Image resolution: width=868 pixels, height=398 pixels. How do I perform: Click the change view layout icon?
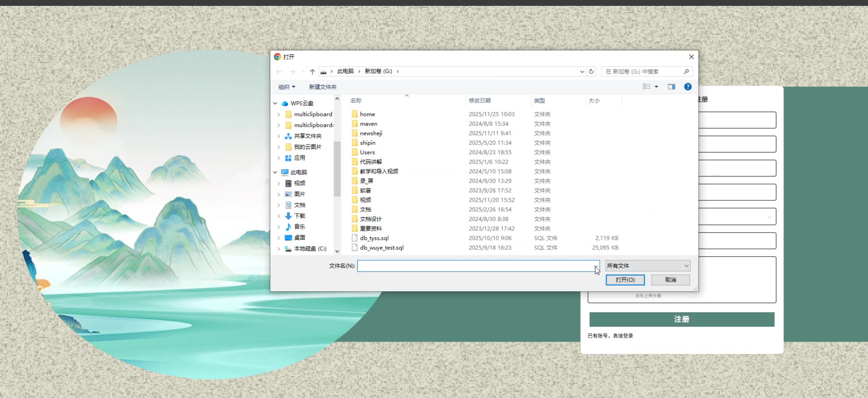point(647,87)
